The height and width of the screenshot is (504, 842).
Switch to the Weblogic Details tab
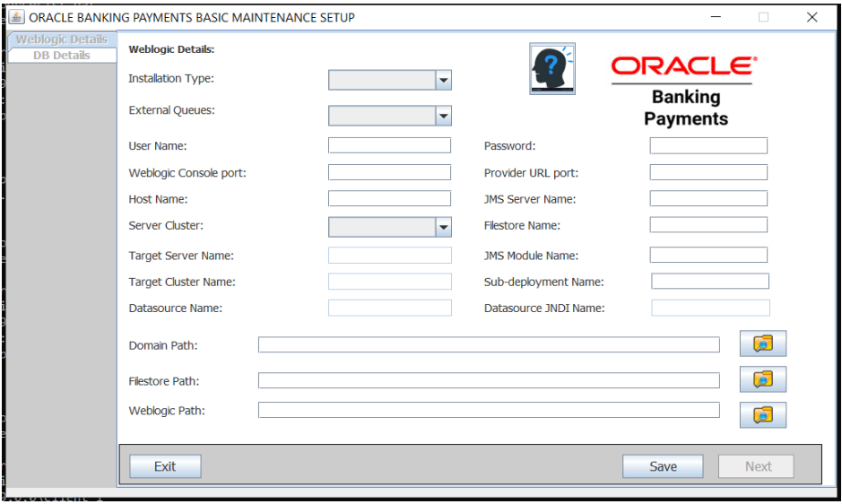click(62, 39)
